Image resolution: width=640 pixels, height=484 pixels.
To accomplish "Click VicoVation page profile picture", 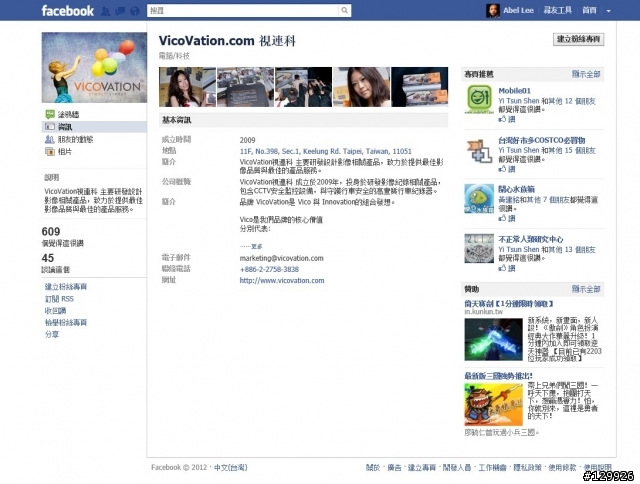I will 94,67.
